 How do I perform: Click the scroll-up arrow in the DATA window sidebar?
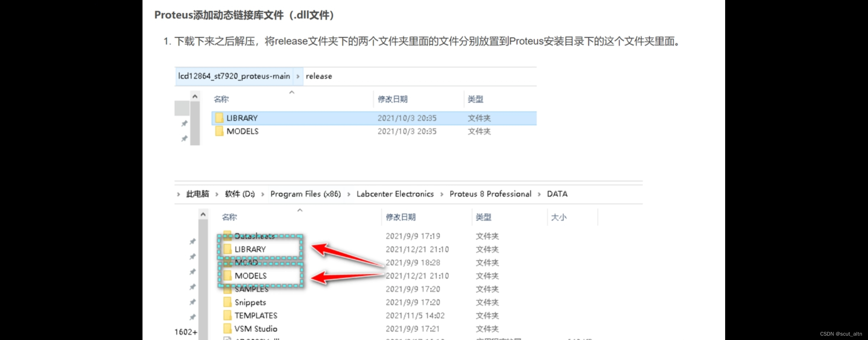[x=203, y=214]
